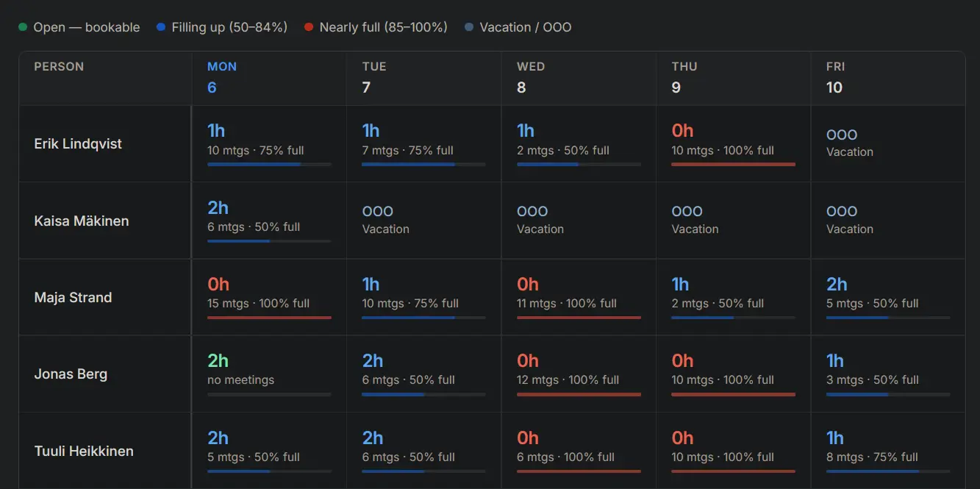Click the red progress bar in Maja's Monday cell

(x=269, y=318)
